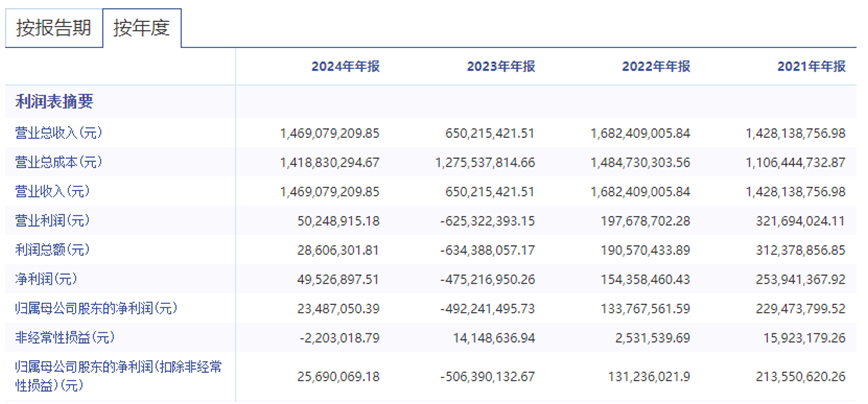Screen dimensions: 868x404
Task: Select the 按年度 tab
Action: (x=141, y=28)
